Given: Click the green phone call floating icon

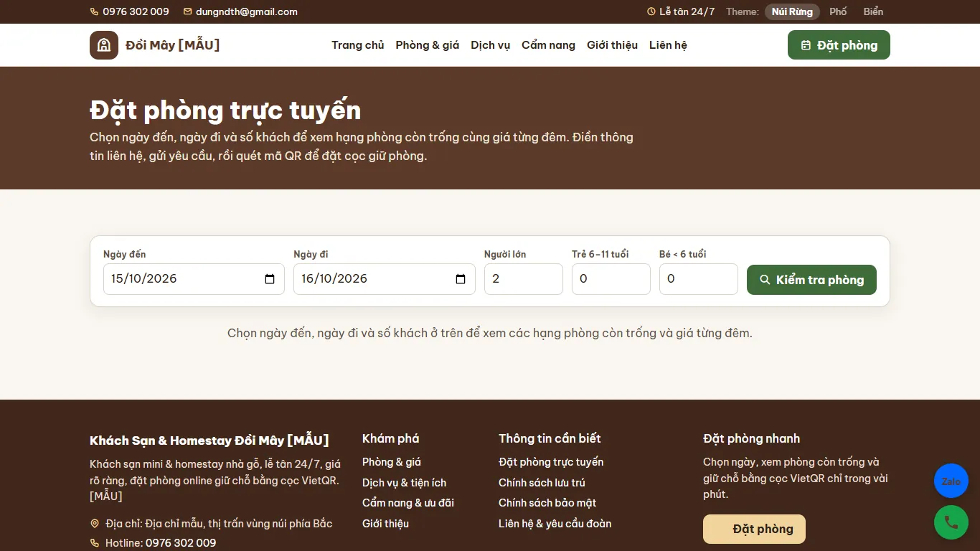Looking at the screenshot, I should (951, 522).
